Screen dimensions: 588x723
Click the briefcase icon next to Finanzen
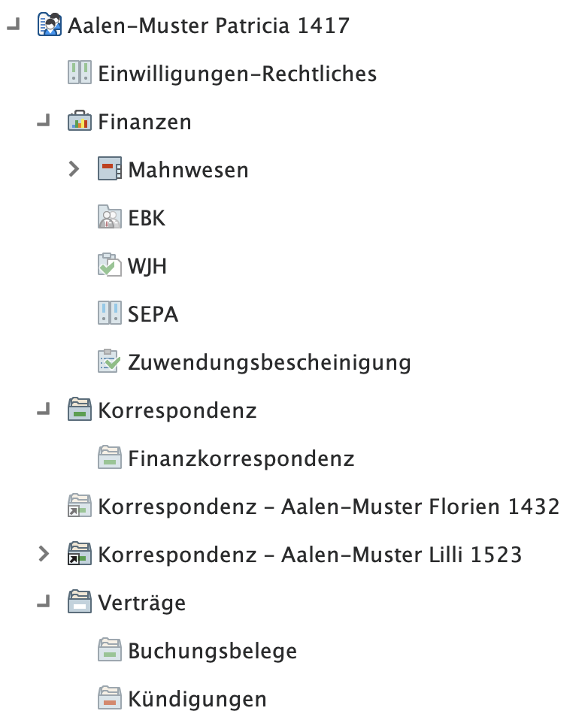point(79,122)
